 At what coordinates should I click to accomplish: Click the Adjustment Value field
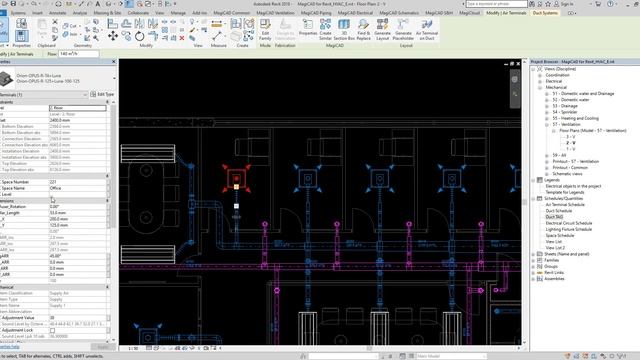tap(78, 318)
